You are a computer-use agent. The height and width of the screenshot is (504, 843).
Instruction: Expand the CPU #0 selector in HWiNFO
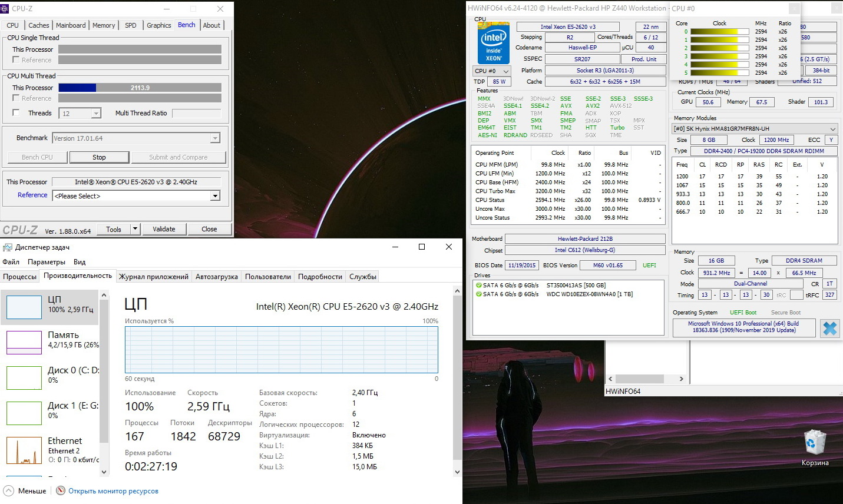tap(492, 71)
